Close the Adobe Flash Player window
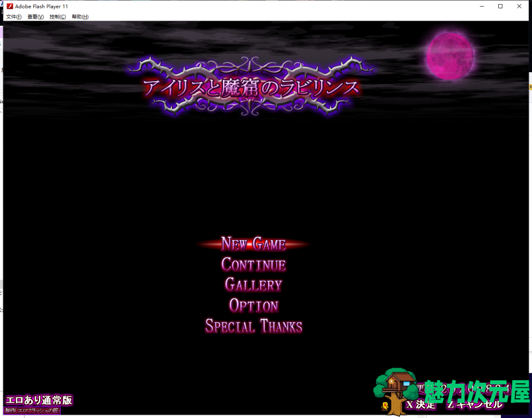This screenshot has width=532, height=418. 519,6
